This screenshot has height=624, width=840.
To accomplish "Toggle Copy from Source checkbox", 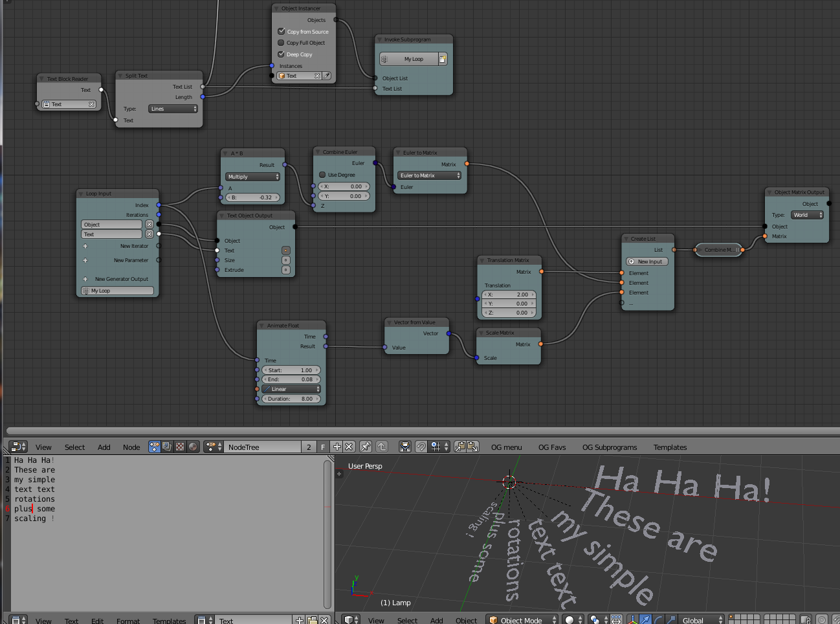I will click(x=282, y=31).
